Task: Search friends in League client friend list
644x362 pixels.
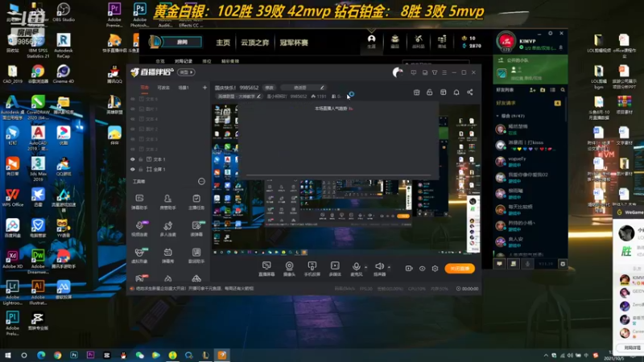Action: click(x=563, y=90)
